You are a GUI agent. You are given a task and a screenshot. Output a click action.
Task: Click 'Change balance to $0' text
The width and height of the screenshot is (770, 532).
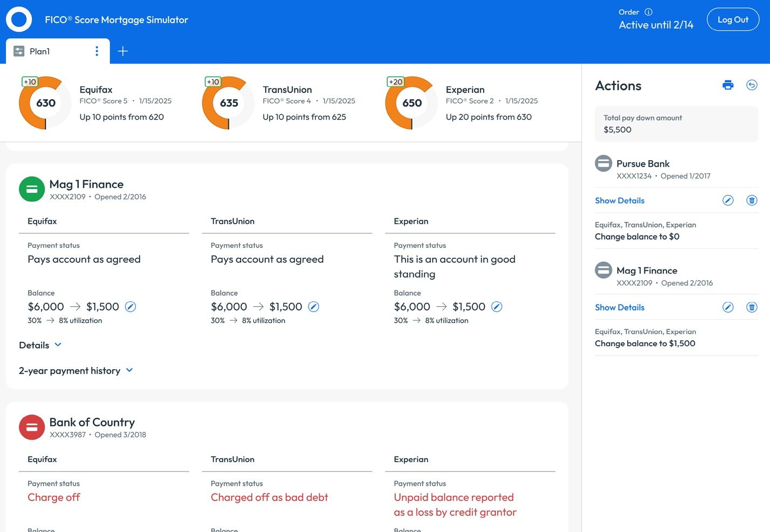point(637,237)
